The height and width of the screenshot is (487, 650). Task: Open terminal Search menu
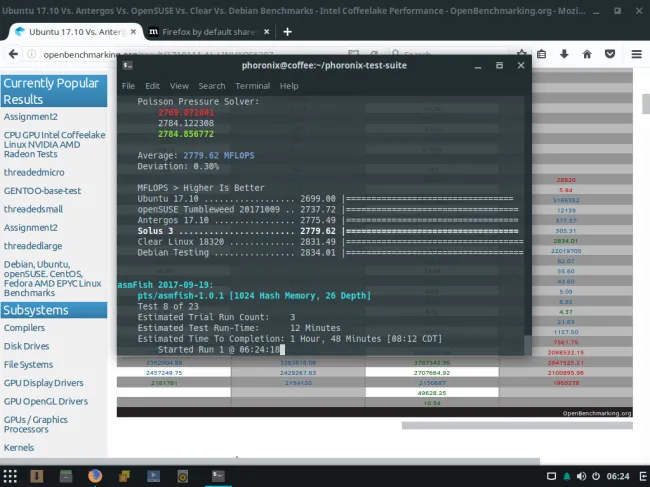pyautogui.click(x=212, y=86)
